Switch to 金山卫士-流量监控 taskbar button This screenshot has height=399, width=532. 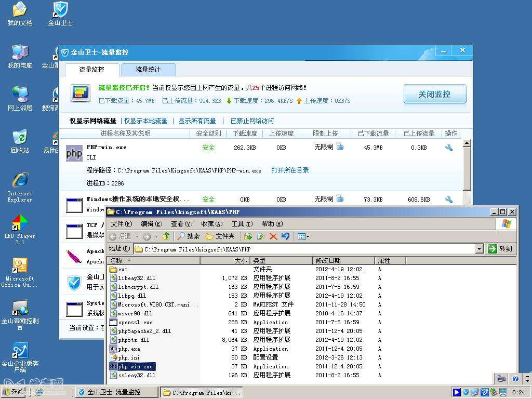tap(116, 392)
